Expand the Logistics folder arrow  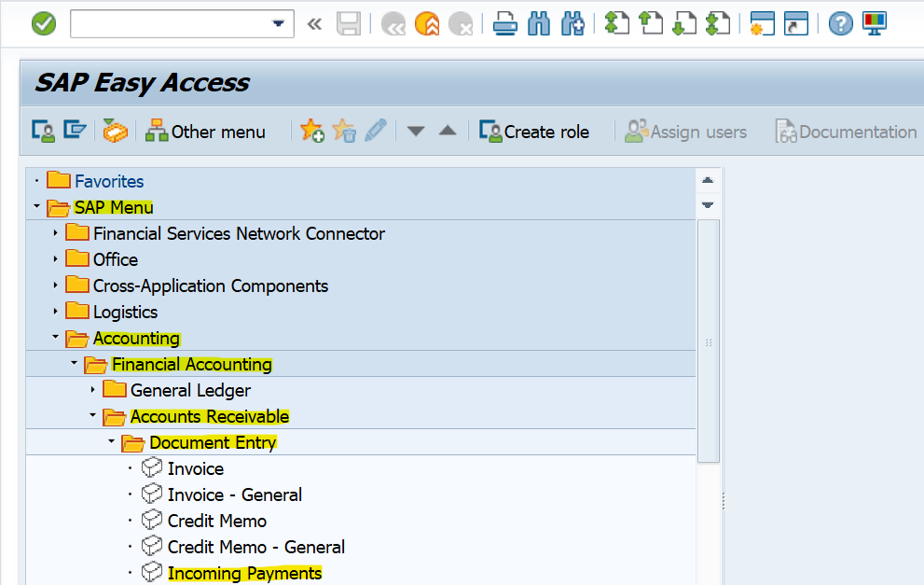click(55, 311)
